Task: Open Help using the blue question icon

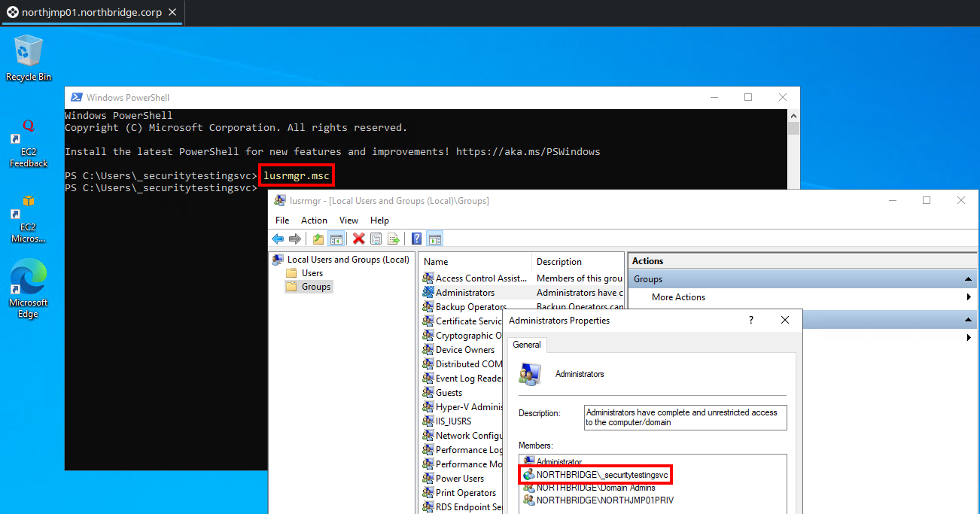Action: pyautogui.click(x=416, y=239)
